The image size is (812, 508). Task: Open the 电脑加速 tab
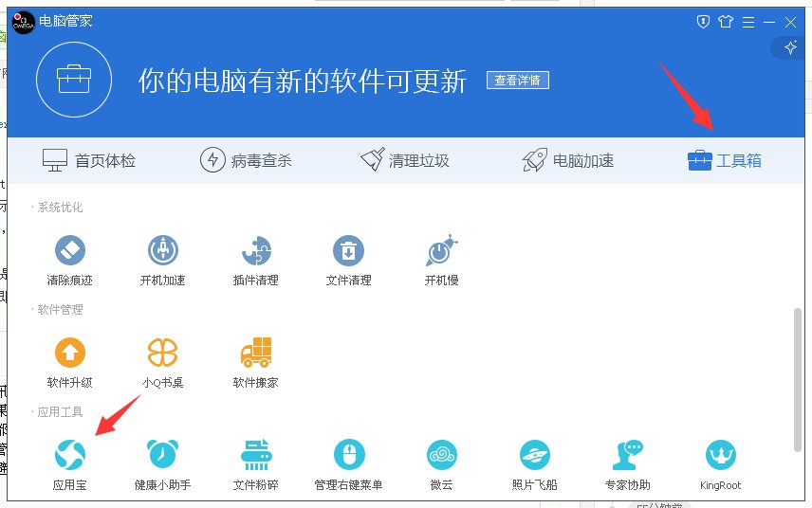(567, 160)
